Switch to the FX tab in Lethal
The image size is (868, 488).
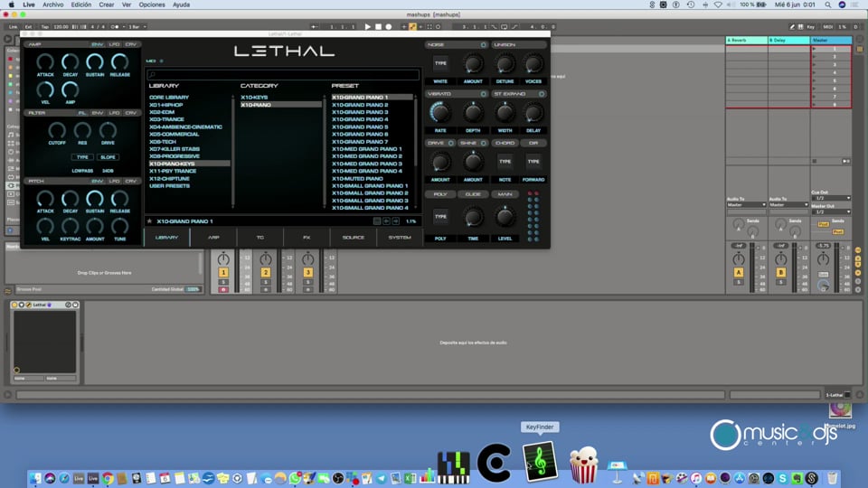[x=307, y=238]
